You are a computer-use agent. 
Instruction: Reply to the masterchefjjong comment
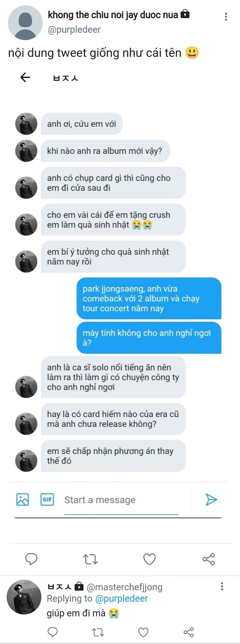tap(53, 632)
